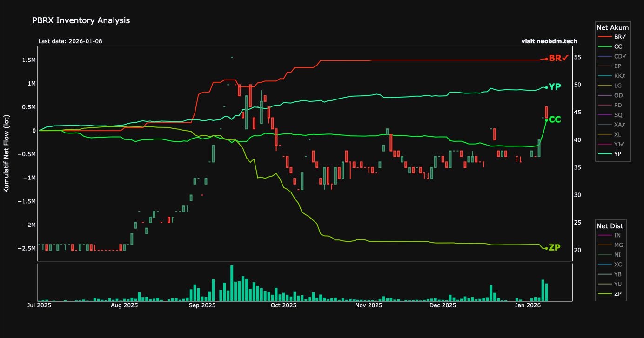Click the 'Net Akum' legend title

pyautogui.click(x=613, y=27)
